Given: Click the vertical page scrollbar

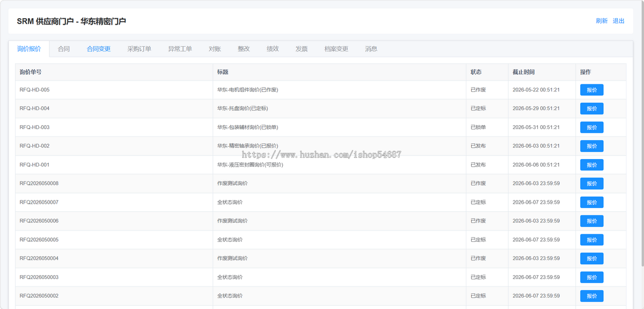Looking at the screenshot, I should (642, 134).
